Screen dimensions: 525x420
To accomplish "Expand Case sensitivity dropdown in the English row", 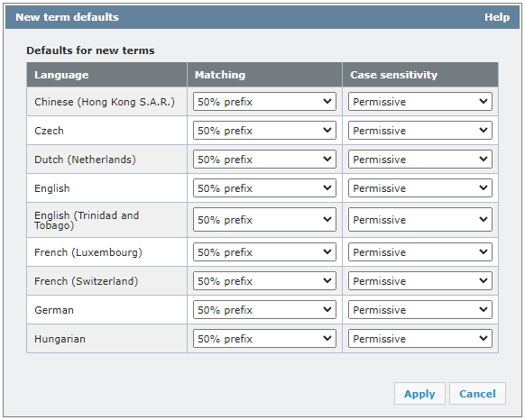I will 420,187.
